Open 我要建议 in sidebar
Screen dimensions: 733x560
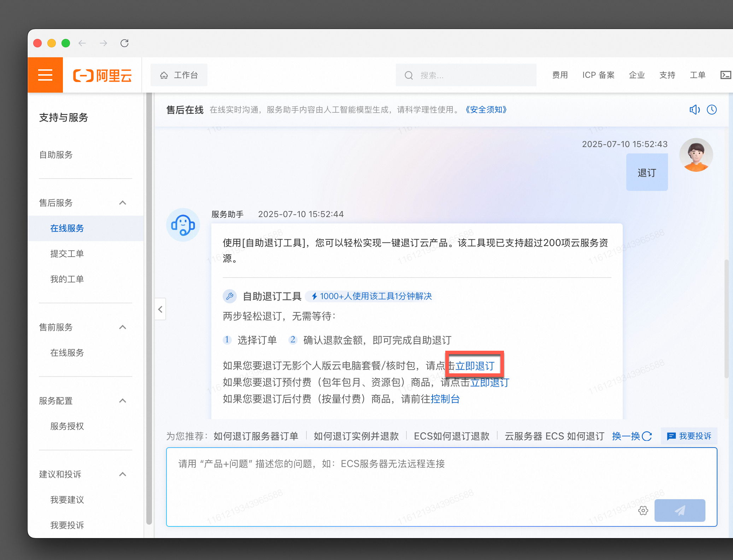click(67, 500)
